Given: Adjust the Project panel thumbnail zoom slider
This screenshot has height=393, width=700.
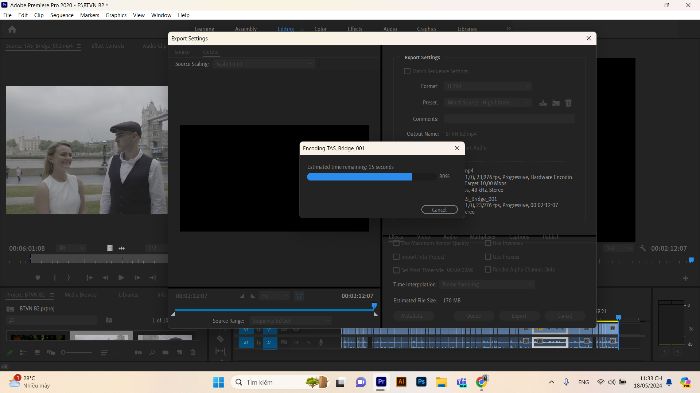Looking at the screenshot, I should tap(76, 352).
